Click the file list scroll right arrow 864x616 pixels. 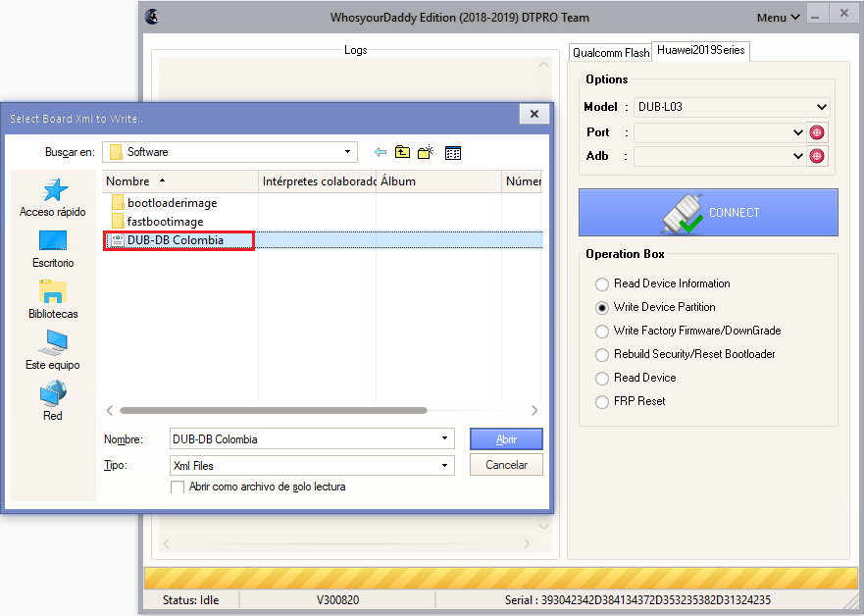click(534, 410)
